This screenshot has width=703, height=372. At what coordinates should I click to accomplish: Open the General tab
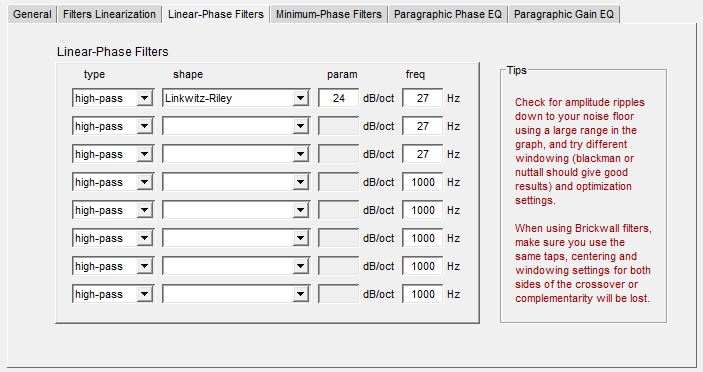coord(32,14)
